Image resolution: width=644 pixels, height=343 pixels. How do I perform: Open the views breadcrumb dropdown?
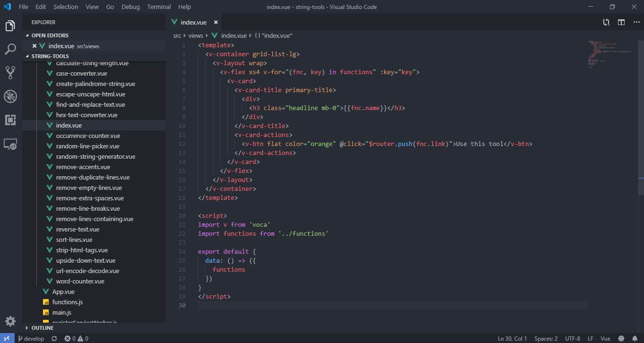coord(196,35)
